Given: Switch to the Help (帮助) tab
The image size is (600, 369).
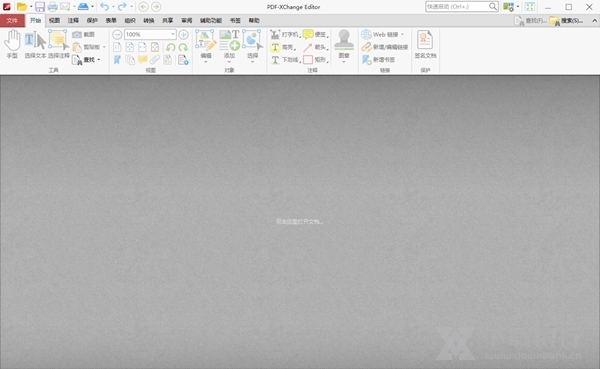Looking at the screenshot, I should tap(254, 21).
